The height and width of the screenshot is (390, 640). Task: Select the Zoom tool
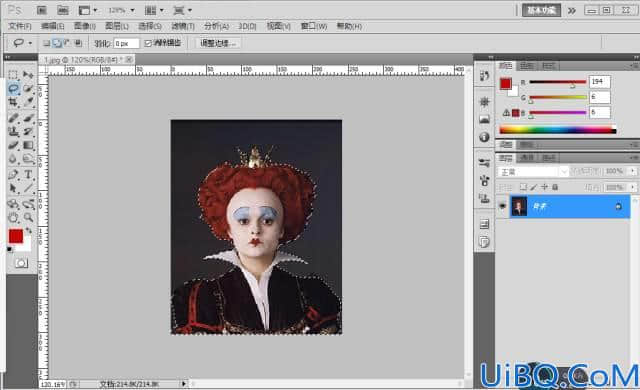click(x=28, y=217)
